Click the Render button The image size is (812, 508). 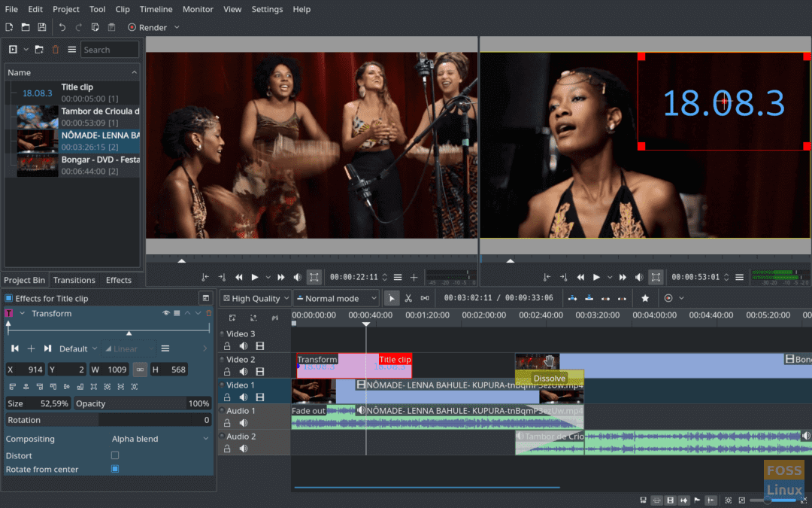[x=147, y=28]
